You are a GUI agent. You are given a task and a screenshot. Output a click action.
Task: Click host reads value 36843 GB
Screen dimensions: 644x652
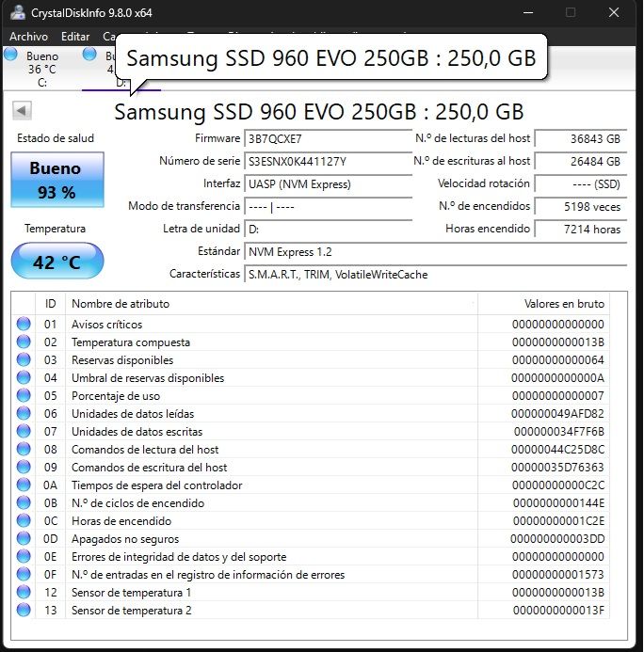click(x=580, y=139)
